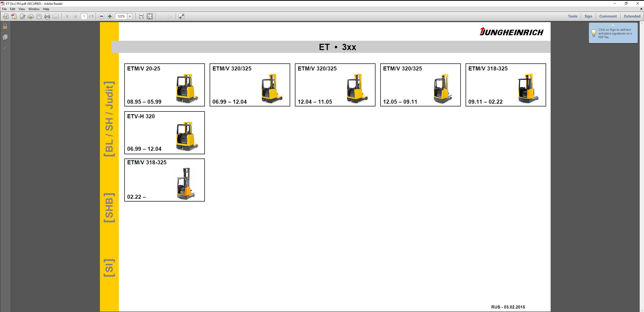Decrease zoom with the minus control
Image resolution: width=644 pixels, height=312 pixels.
tap(101, 16)
